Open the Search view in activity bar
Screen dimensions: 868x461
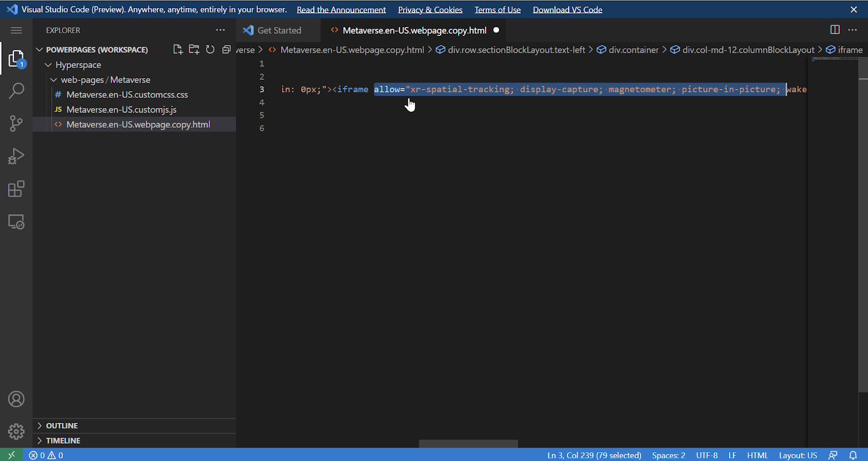[x=16, y=91]
